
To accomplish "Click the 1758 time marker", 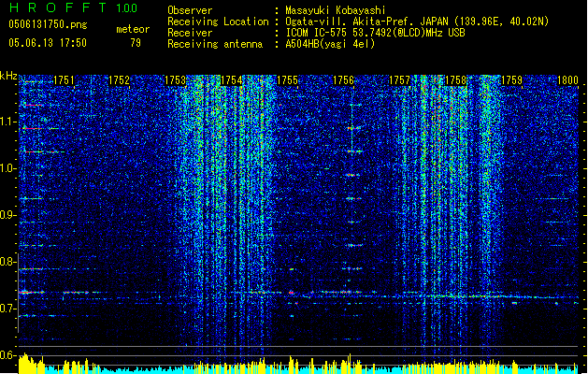I will click(x=455, y=80).
